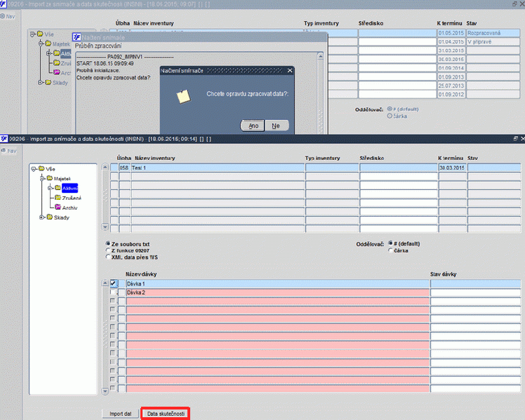Viewport: 525px width, 420px height.
Task: Choose the čárka separator in lower window
Action: coord(390,250)
